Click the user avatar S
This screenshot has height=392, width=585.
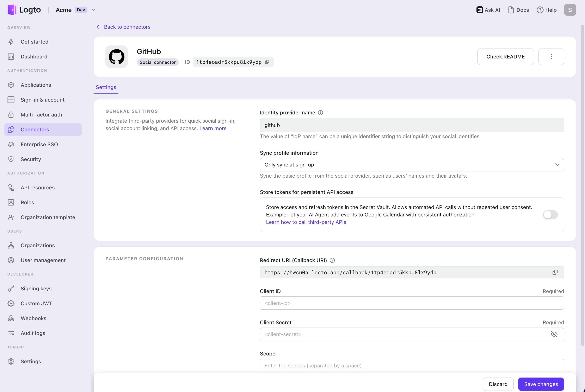[x=570, y=10]
